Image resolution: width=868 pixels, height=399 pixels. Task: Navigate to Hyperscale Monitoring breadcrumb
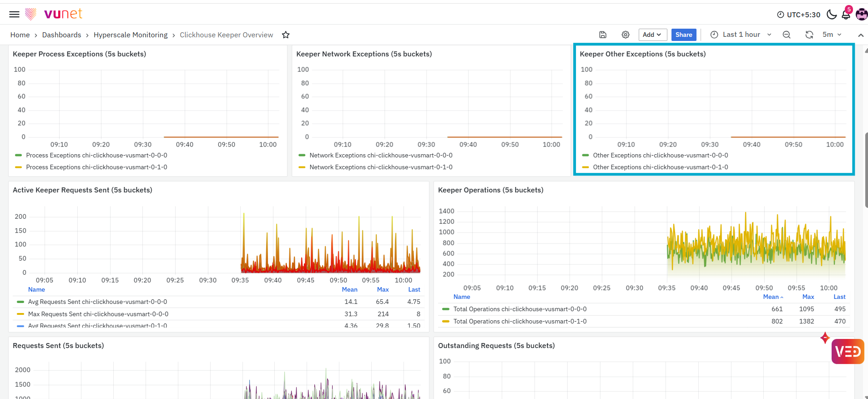point(131,35)
